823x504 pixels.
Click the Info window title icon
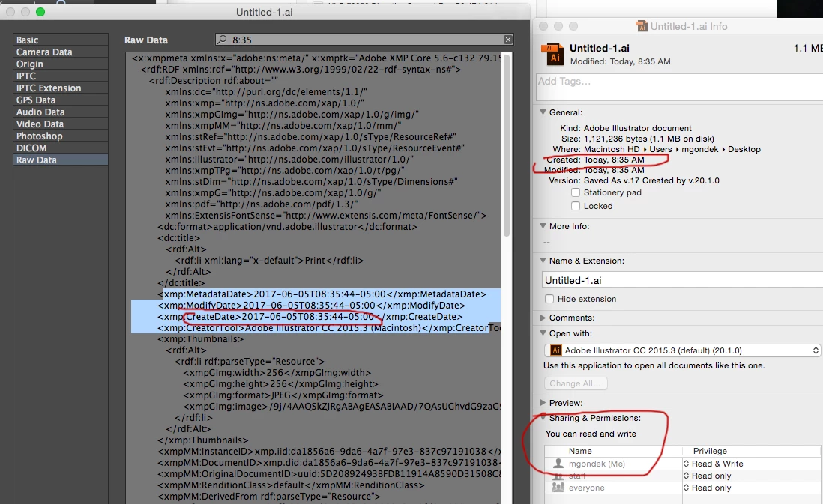coord(642,26)
